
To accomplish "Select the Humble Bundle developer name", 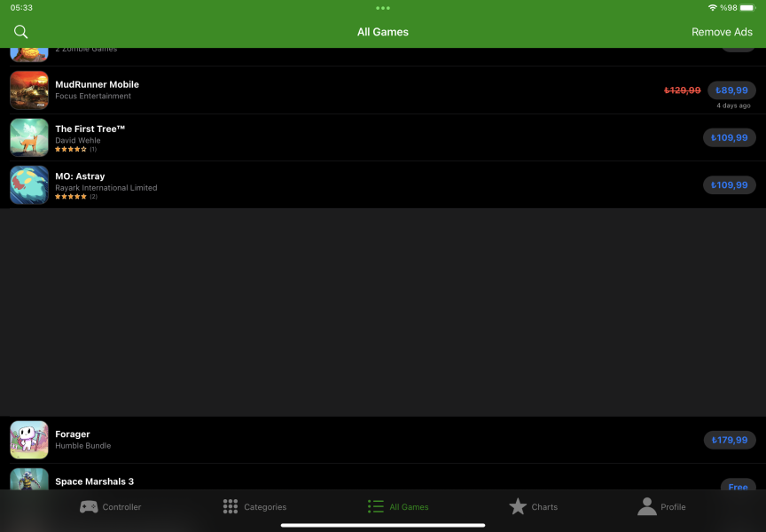I will coord(83,445).
